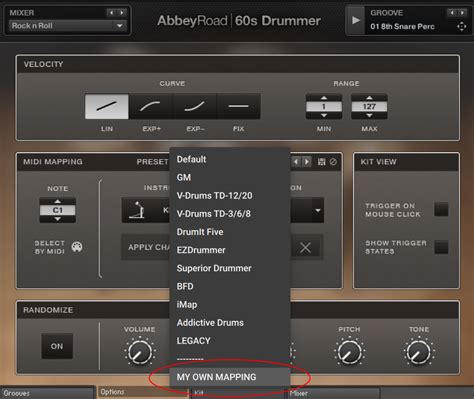Choose LEGACY mapping preset
The height and width of the screenshot is (399, 474).
[x=230, y=341]
